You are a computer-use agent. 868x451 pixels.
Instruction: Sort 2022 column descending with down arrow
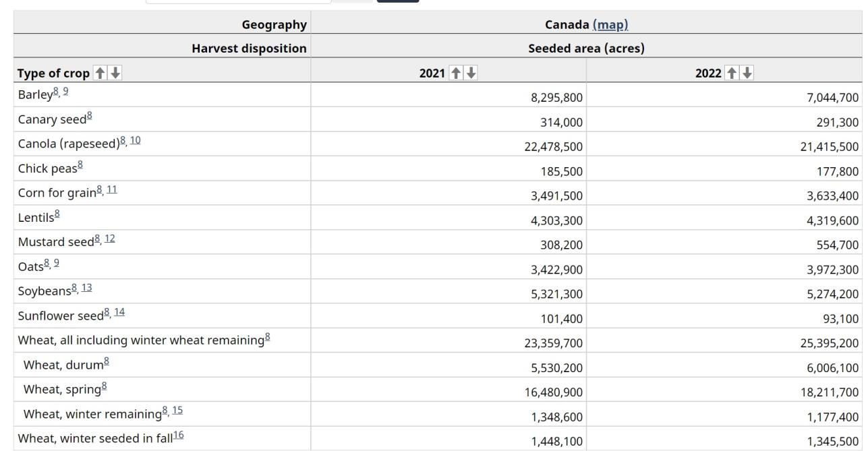click(747, 73)
